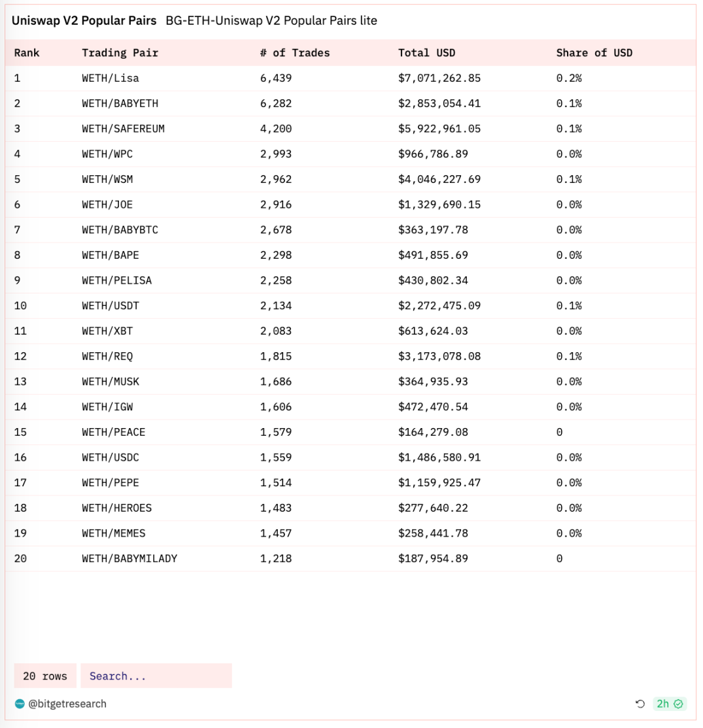Sort by Total USD column header
Viewport: 703px width, 728px height.
tap(426, 53)
